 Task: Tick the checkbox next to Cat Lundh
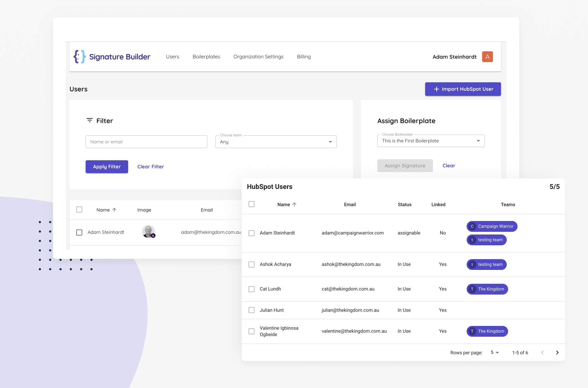tap(252, 289)
